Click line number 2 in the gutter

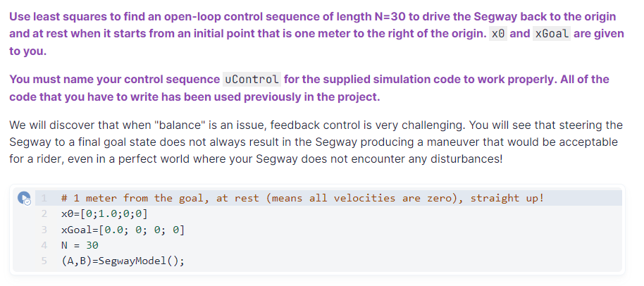(x=43, y=213)
